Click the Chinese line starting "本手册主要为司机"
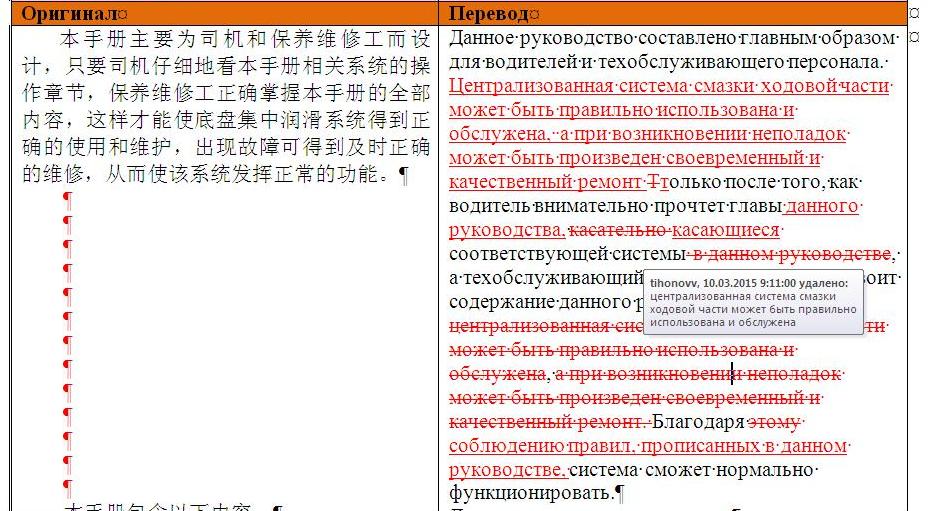Screen dimensions: 931x511 (x=245, y=39)
